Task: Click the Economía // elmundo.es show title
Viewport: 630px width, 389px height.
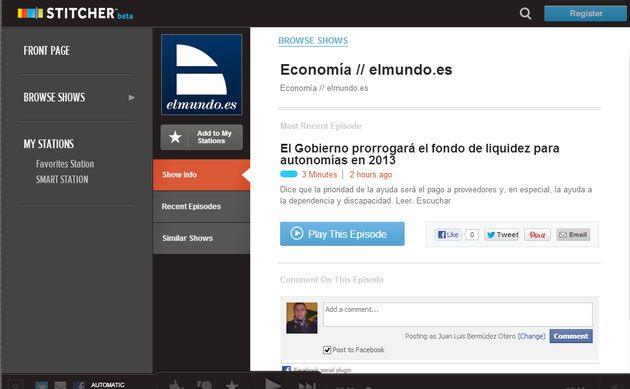Action: pos(366,70)
